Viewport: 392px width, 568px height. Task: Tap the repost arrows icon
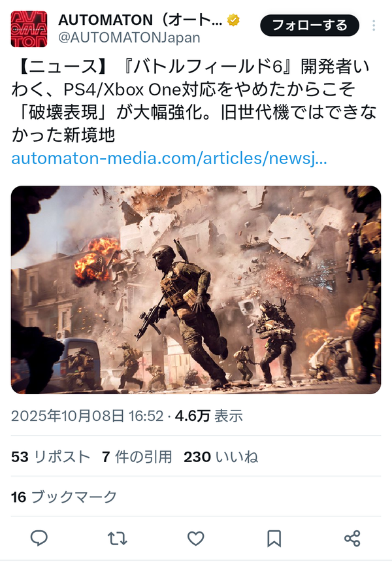(x=118, y=539)
